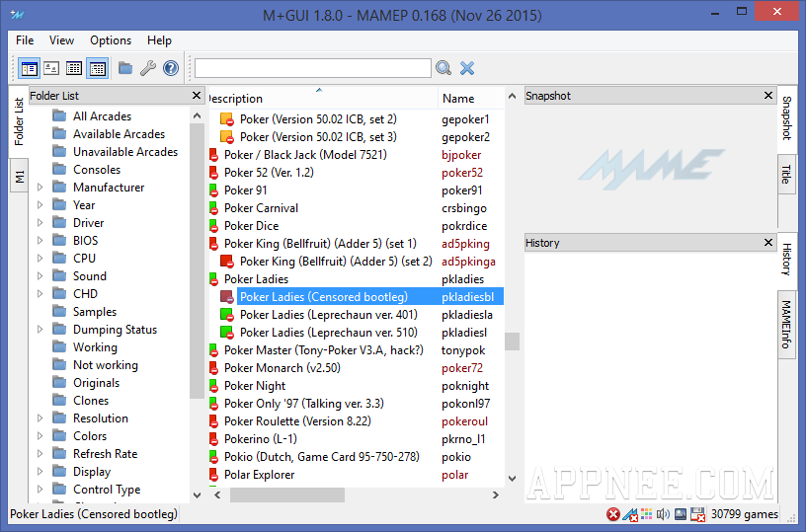
Task: Switch to the M1 vertical tab
Action: pyautogui.click(x=19, y=176)
